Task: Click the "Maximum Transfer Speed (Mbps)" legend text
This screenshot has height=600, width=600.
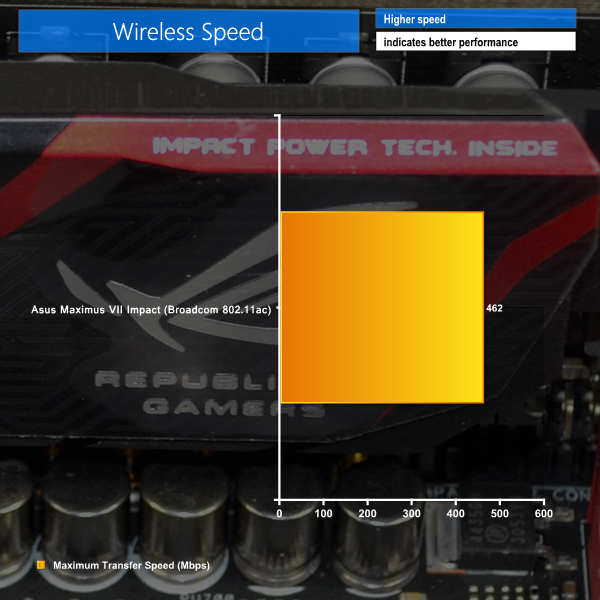Action: (x=131, y=565)
